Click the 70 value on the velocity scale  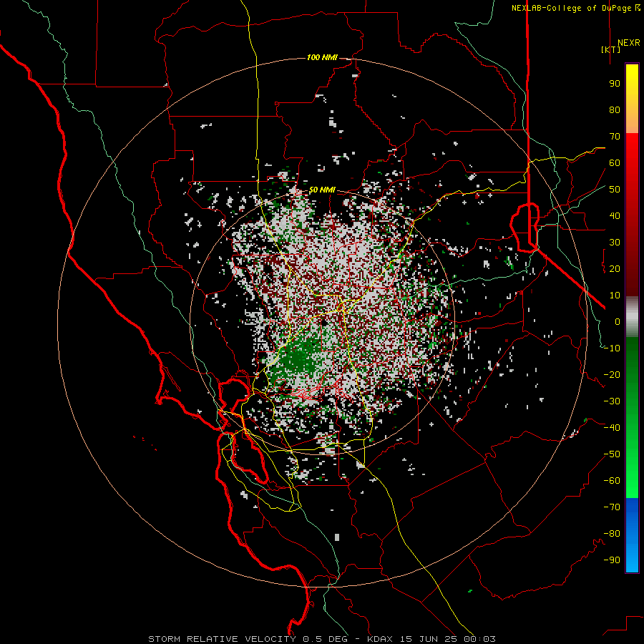coord(615,137)
